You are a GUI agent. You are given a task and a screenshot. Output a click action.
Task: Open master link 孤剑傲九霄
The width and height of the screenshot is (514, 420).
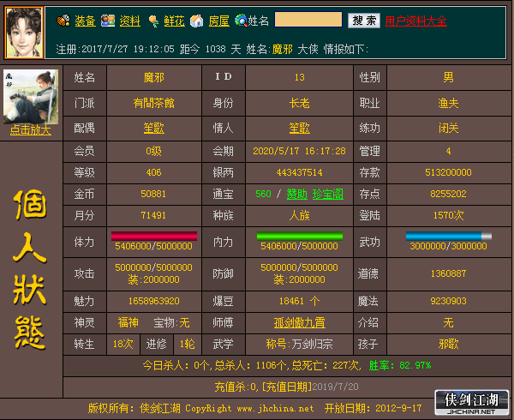pos(299,323)
